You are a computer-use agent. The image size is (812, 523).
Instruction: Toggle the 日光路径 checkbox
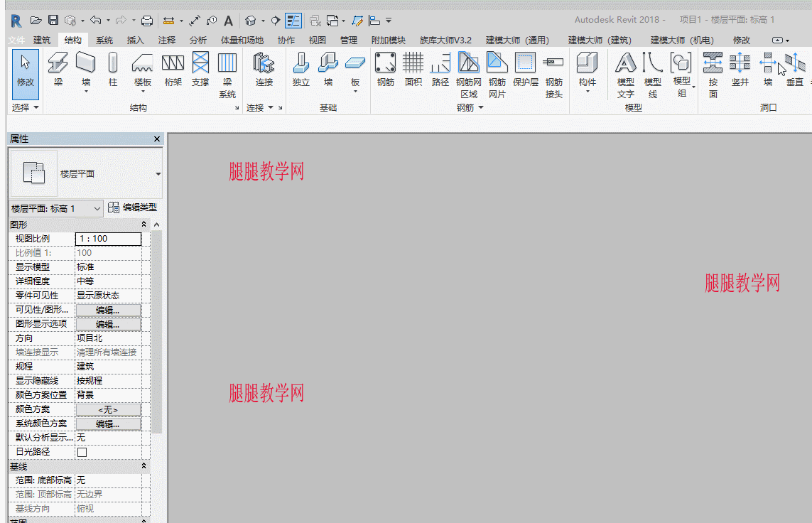pyautogui.click(x=82, y=452)
